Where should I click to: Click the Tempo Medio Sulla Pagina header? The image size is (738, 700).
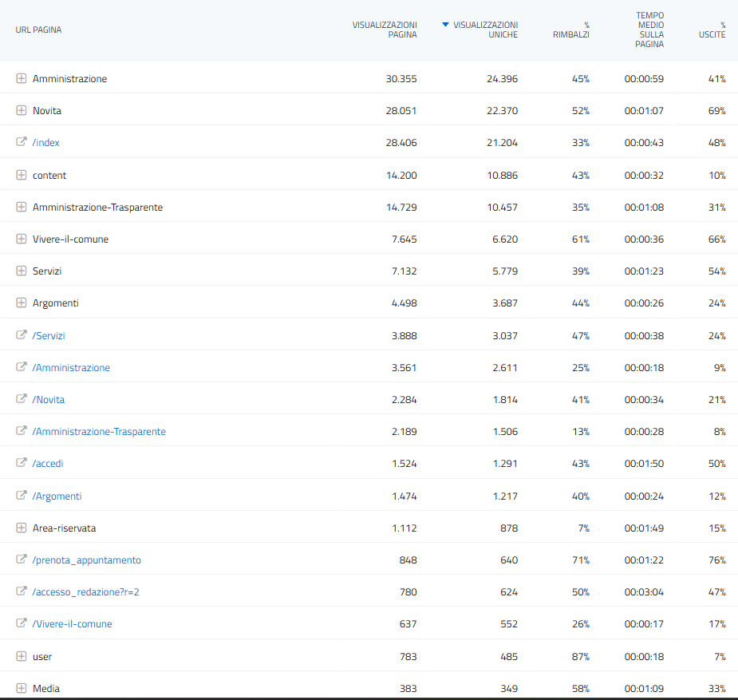649,30
